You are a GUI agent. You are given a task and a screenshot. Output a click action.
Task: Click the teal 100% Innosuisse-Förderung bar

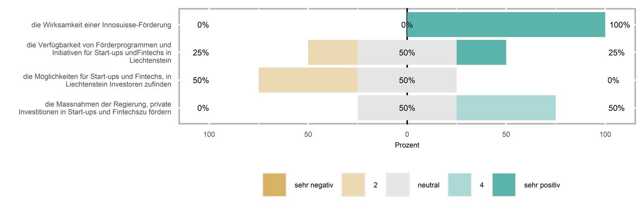(x=506, y=25)
